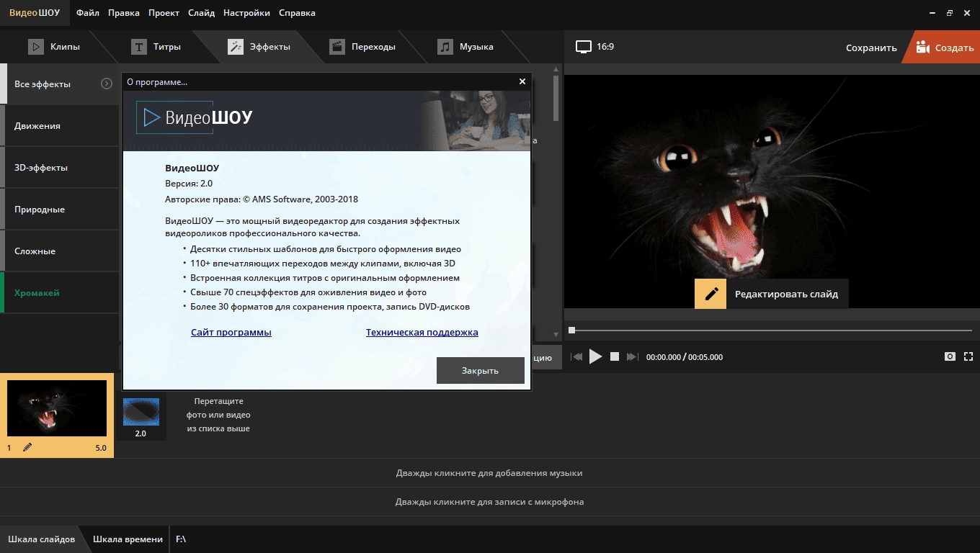This screenshot has height=553, width=980.
Task: Open the Справка menu
Action: [x=296, y=13]
